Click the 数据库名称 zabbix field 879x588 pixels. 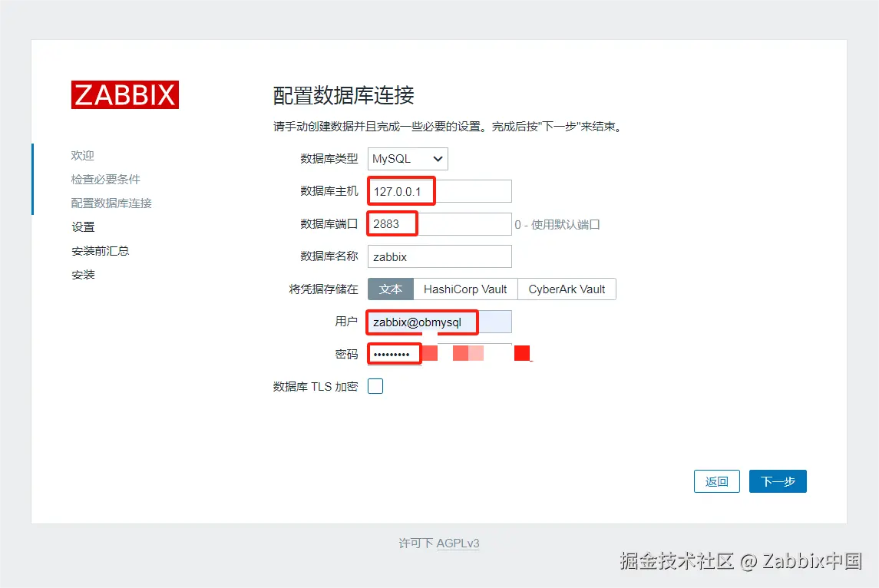pyautogui.click(x=439, y=256)
